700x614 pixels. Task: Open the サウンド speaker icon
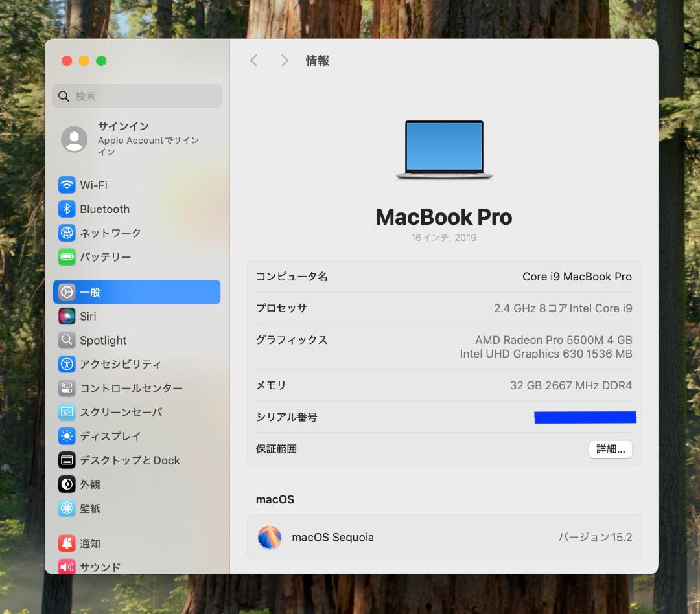click(x=67, y=567)
